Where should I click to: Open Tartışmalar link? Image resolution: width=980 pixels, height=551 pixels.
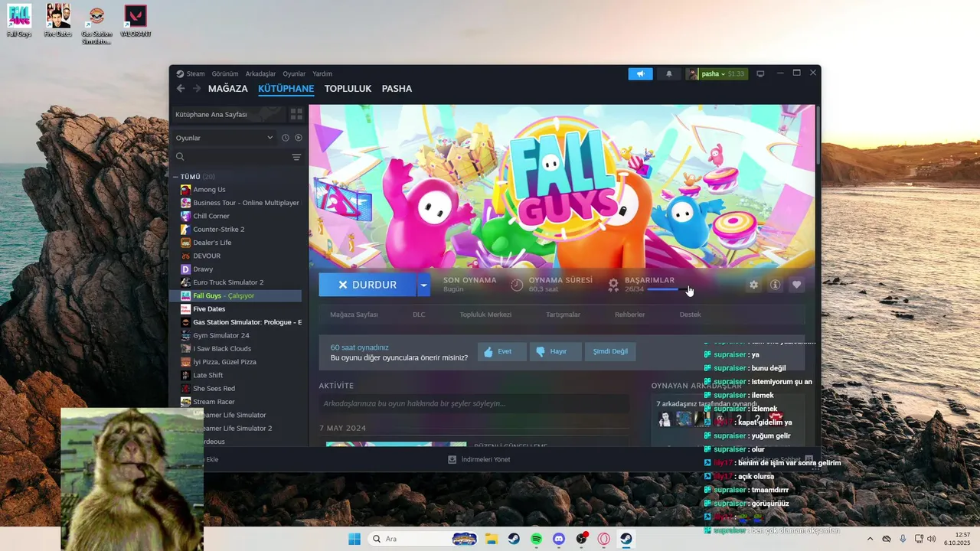(x=563, y=315)
